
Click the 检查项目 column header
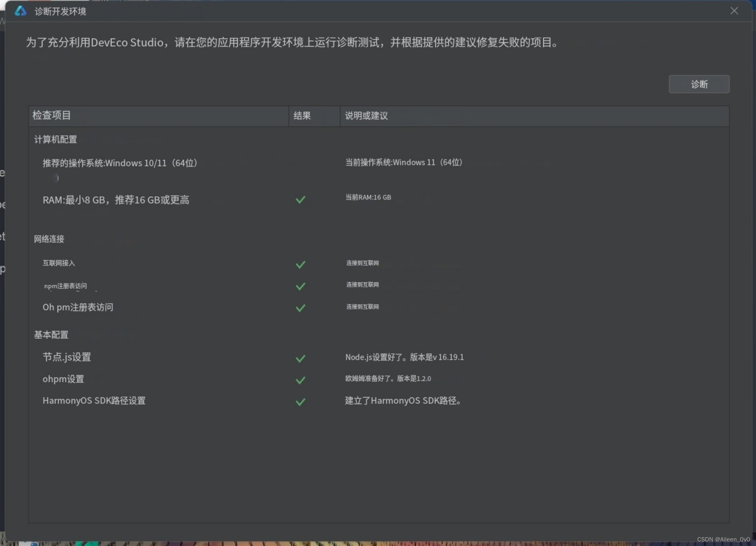(x=52, y=116)
